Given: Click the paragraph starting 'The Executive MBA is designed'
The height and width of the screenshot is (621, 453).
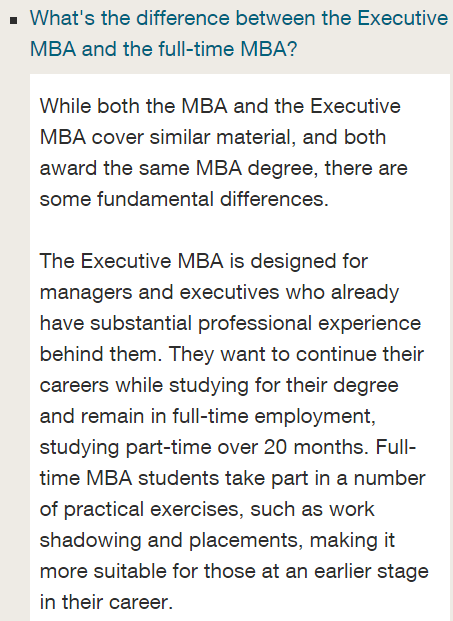Looking at the screenshot, I should [x=234, y=432].
